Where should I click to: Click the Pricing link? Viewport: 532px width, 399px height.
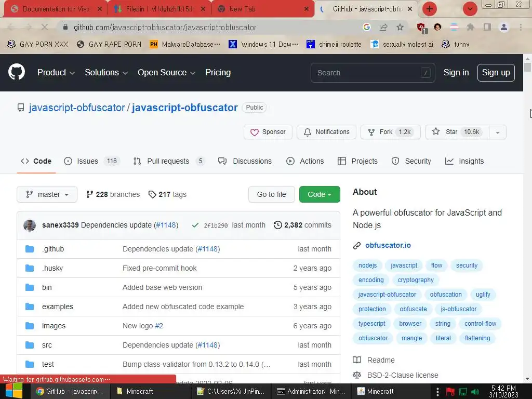[x=218, y=73]
